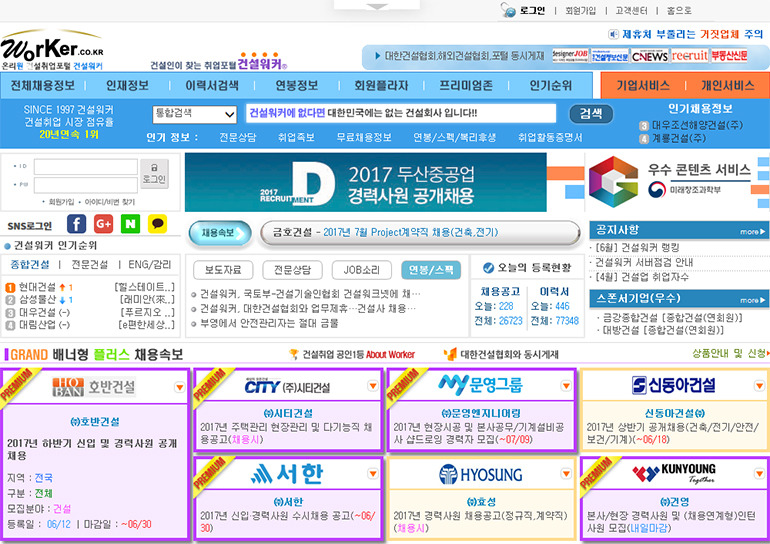Switch to the 전문건설 ranking tab
The width and height of the screenshot is (770, 544).
coord(89,265)
